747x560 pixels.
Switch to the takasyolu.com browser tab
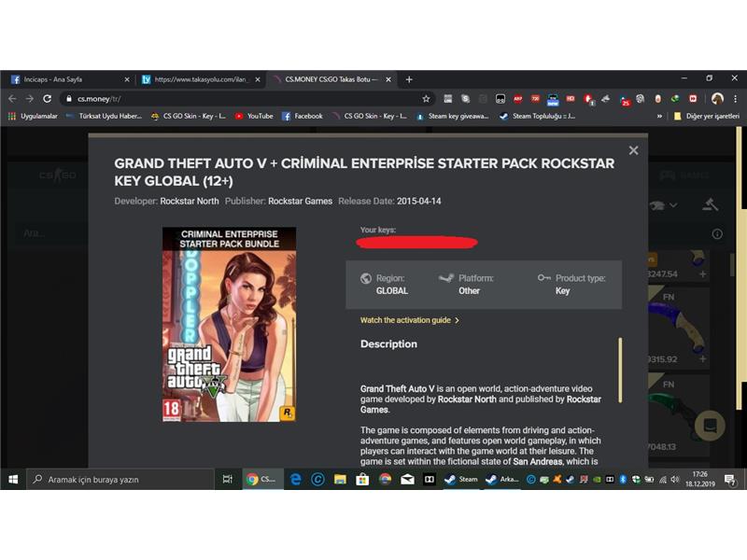point(200,79)
